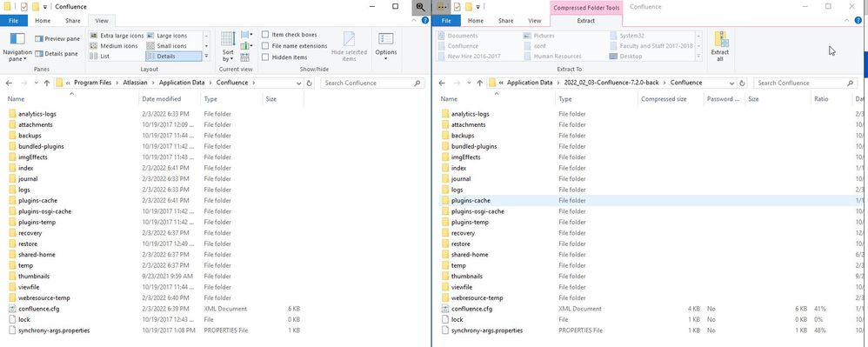The image size is (868, 347).
Task: Collapse the ribbon in left window
Action: (415, 21)
